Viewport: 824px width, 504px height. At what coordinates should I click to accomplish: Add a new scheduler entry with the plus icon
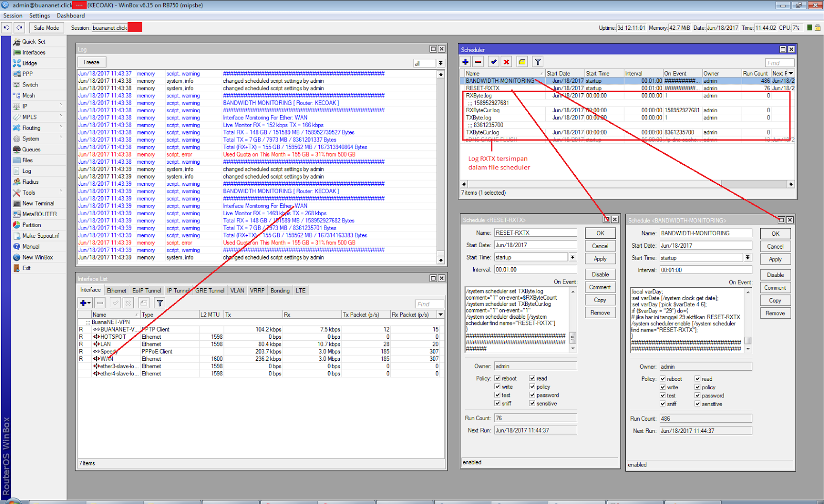tap(465, 61)
